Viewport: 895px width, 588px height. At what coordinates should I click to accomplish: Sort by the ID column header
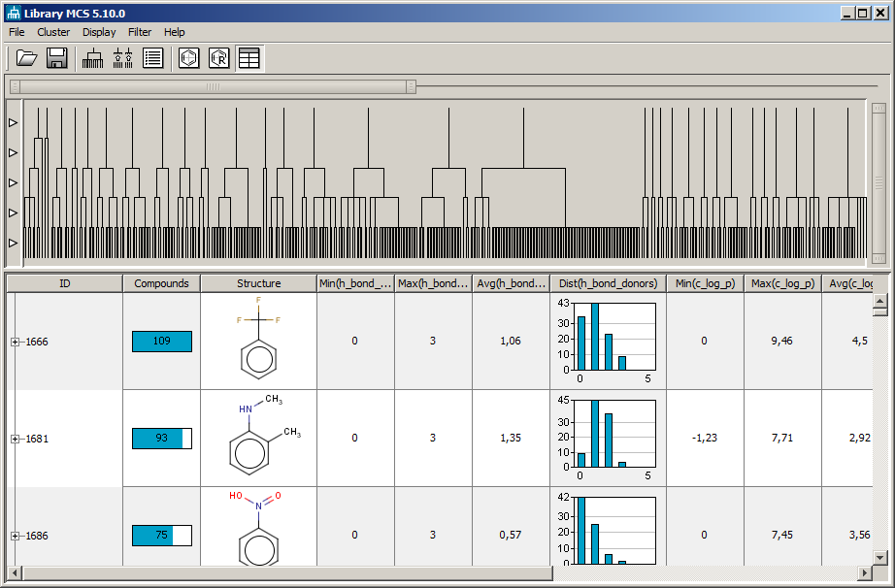[x=64, y=283]
